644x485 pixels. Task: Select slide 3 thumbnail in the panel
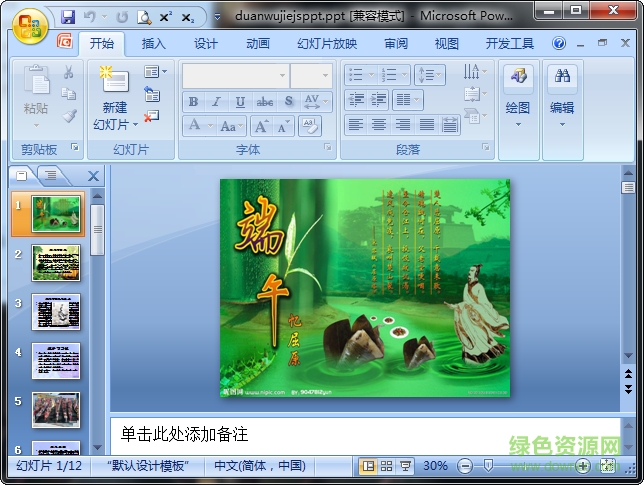coord(56,312)
